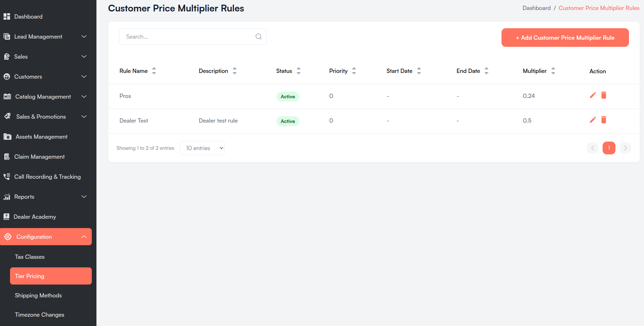Viewport: 644px width, 326px height.
Task: Click the Lead Management sidebar icon
Action: coord(7,36)
